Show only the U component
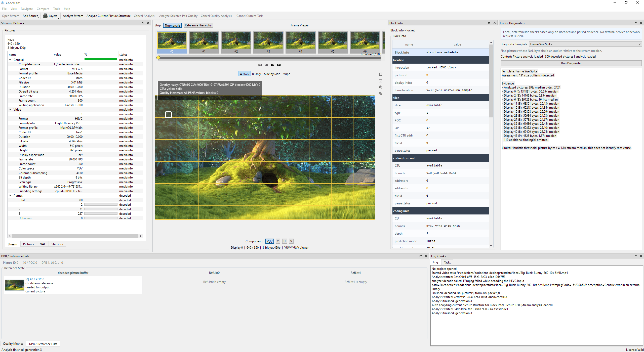 tap(285, 241)
